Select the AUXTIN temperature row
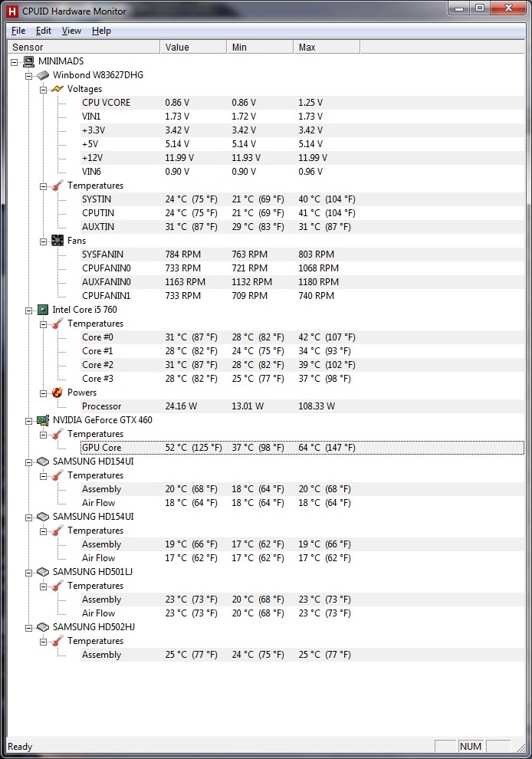The width and height of the screenshot is (532, 759). coord(302,227)
